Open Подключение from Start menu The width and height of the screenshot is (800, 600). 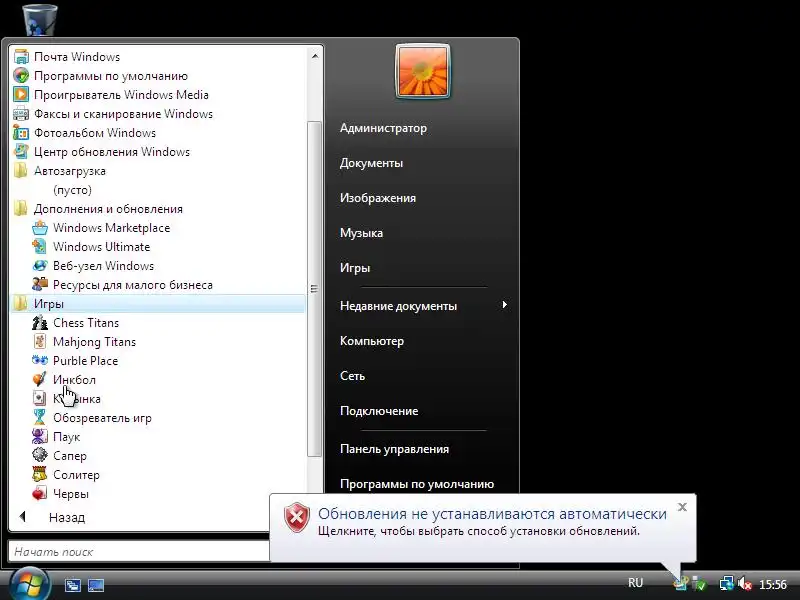pos(379,411)
